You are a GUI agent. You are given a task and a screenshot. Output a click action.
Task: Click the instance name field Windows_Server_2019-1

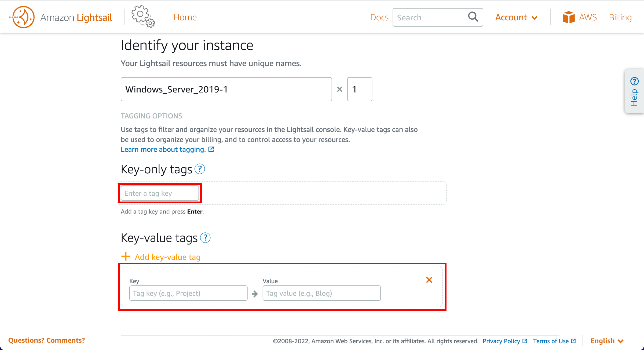tap(226, 89)
